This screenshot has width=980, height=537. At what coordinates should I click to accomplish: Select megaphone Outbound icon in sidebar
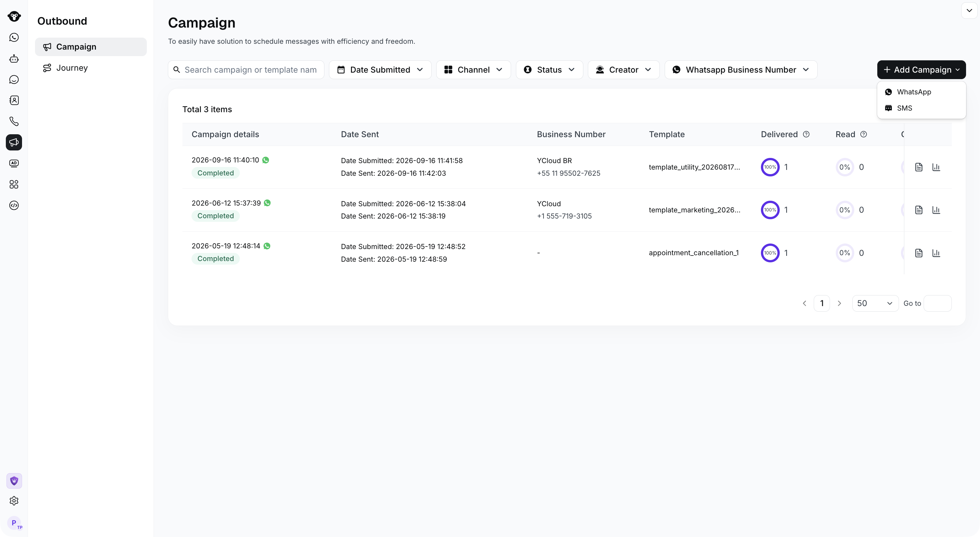click(14, 142)
